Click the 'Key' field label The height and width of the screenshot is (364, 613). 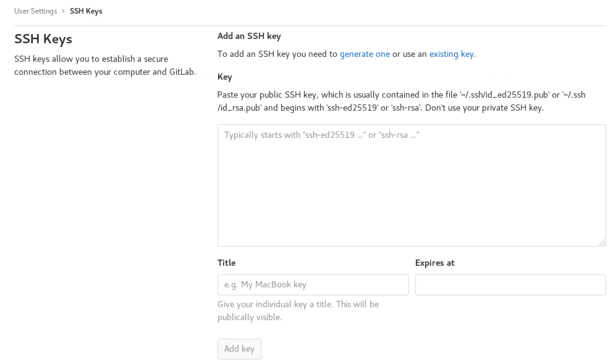tap(225, 77)
